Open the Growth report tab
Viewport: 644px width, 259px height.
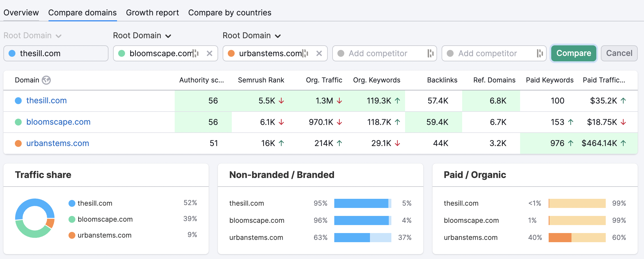click(152, 13)
